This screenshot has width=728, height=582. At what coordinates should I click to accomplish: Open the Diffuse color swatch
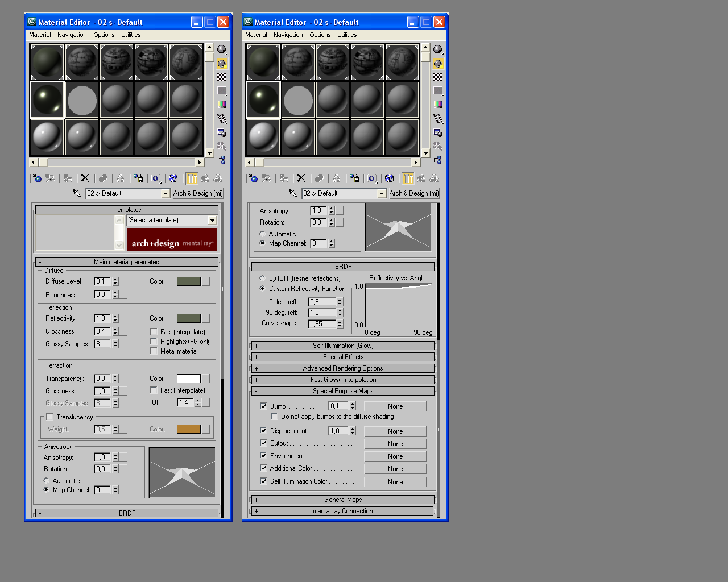[x=189, y=281]
